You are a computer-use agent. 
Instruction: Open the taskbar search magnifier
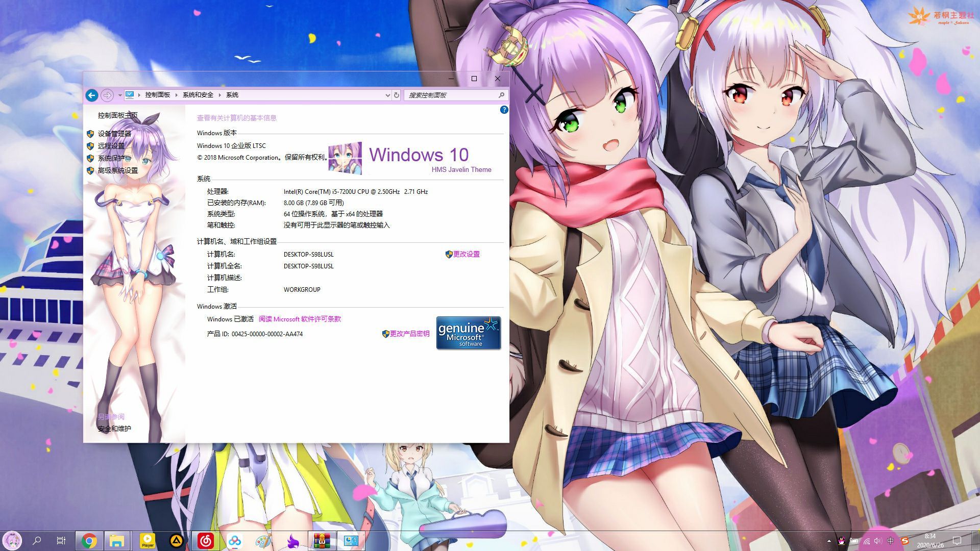37,540
